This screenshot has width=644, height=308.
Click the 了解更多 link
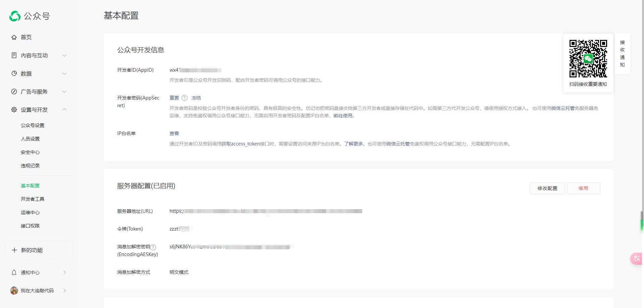354,144
